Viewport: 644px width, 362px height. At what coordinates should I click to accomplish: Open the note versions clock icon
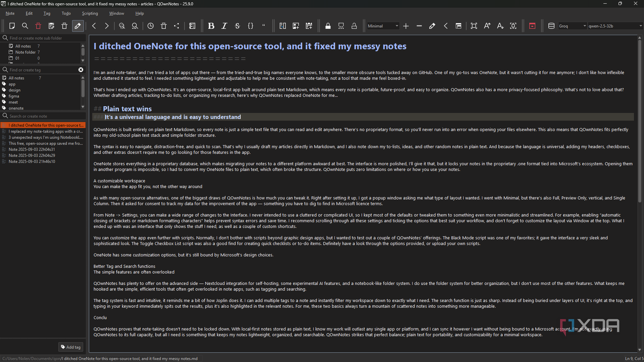pyautogui.click(x=151, y=26)
